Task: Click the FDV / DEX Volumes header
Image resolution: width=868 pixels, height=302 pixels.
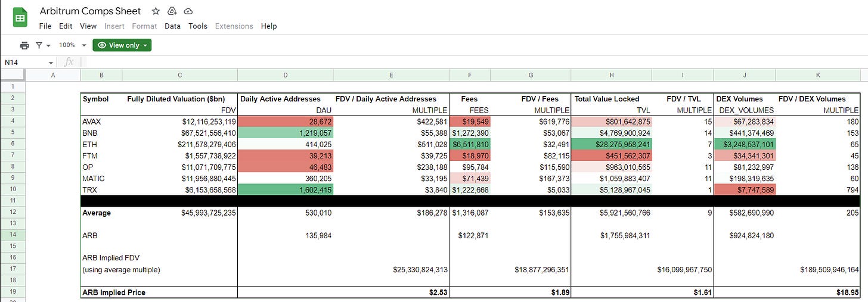Action: [x=812, y=99]
